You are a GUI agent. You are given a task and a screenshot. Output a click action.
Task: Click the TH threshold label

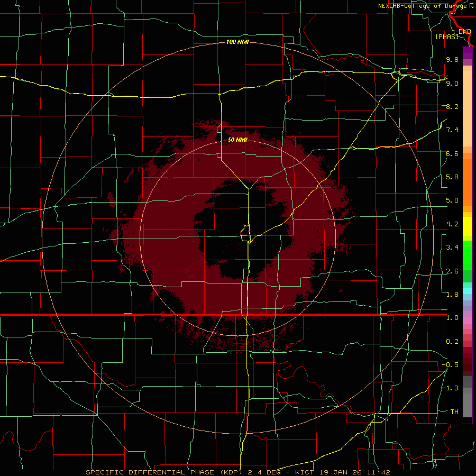click(454, 412)
